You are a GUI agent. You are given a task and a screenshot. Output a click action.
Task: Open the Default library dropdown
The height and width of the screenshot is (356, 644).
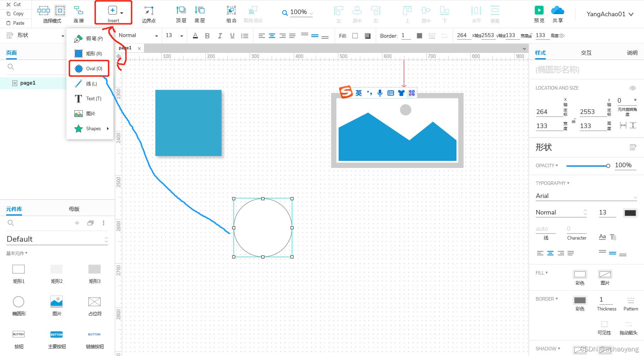pyautogui.click(x=57, y=239)
